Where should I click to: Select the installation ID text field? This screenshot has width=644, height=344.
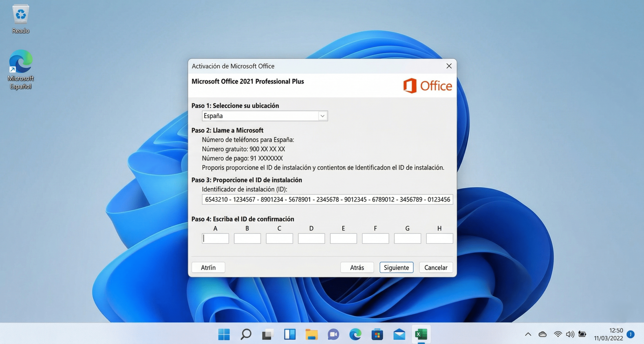(x=327, y=199)
